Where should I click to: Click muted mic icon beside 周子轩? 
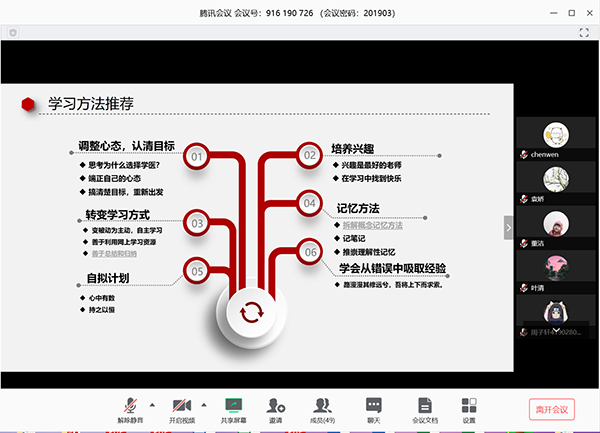pos(524,332)
